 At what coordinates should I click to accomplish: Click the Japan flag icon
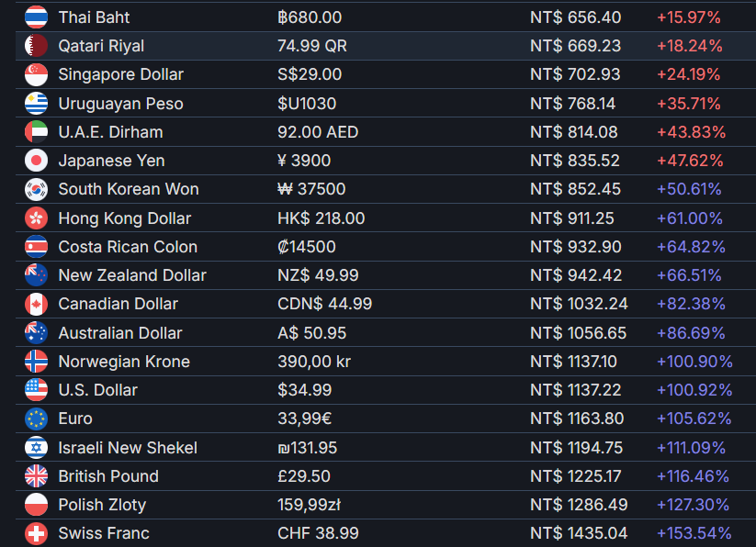tap(36, 161)
